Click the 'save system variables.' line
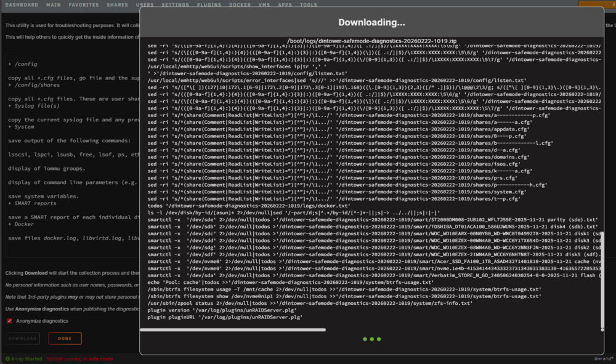The width and height of the screenshot is (616, 364). click(44, 196)
